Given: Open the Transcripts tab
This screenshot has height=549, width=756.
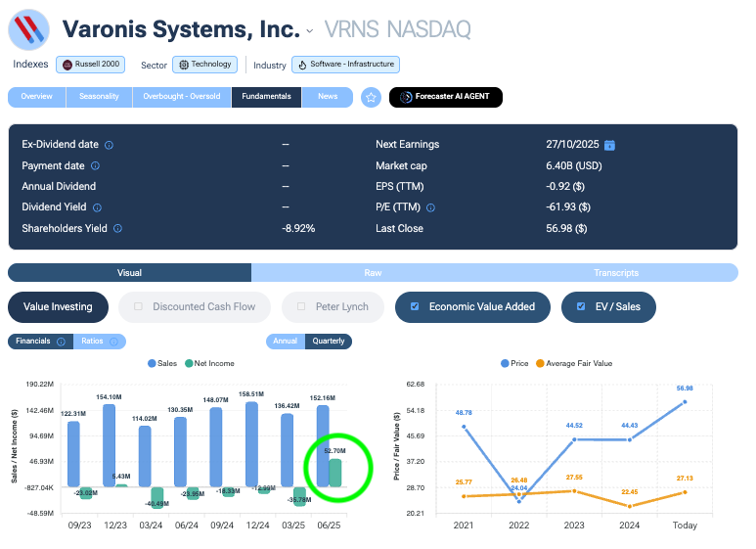Looking at the screenshot, I should [x=616, y=273].
